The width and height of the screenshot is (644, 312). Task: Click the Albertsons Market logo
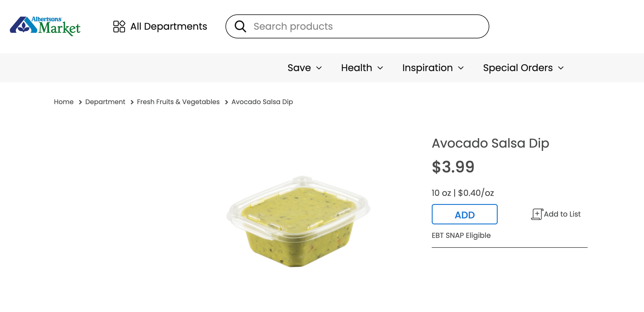tap(45, 26)
